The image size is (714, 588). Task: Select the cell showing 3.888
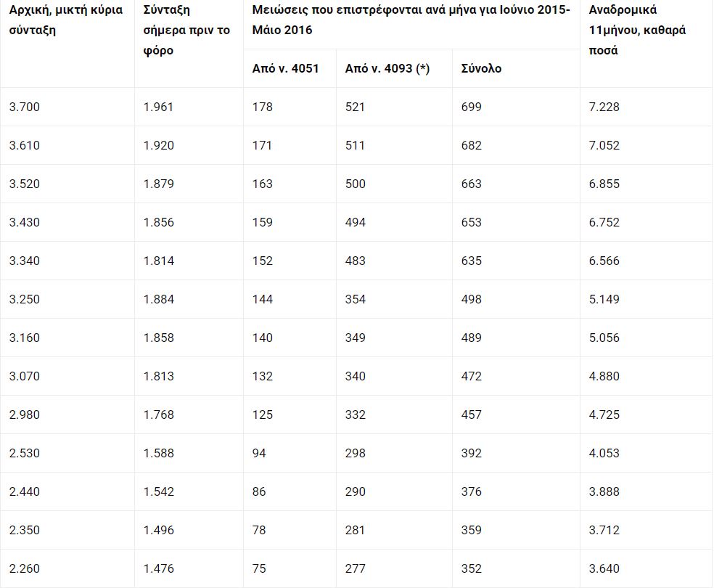pyautogui.click(x=647, y=491)
